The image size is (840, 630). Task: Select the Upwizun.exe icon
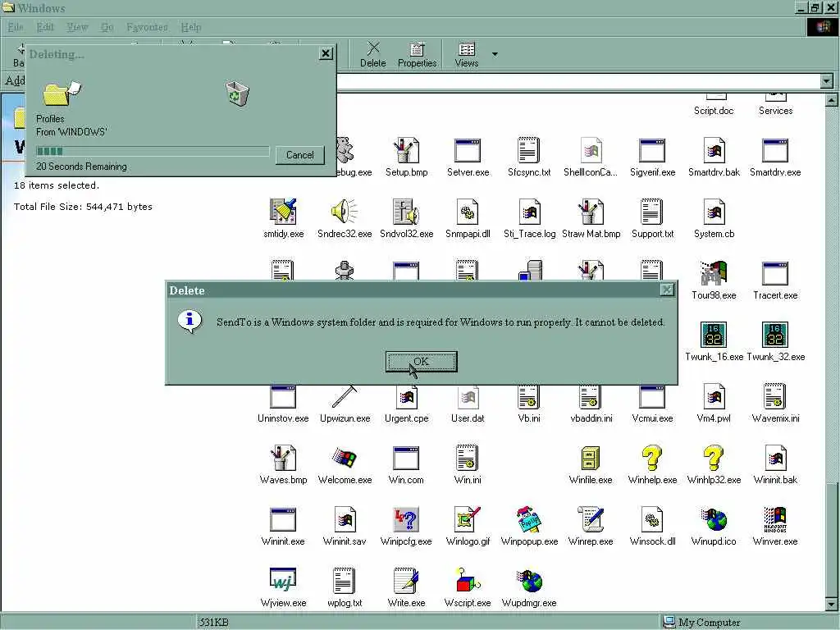pyautogui.click(x=345, y=397)
